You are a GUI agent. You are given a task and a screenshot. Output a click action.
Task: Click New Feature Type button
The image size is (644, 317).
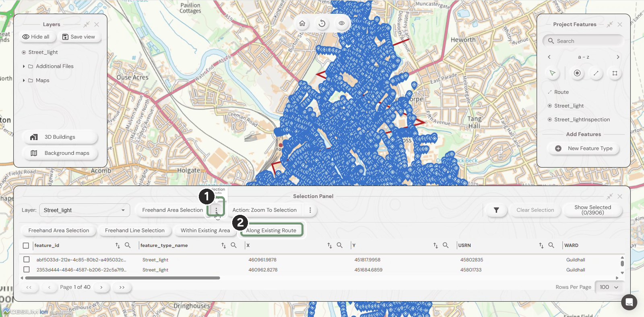[x=584, y=148]
